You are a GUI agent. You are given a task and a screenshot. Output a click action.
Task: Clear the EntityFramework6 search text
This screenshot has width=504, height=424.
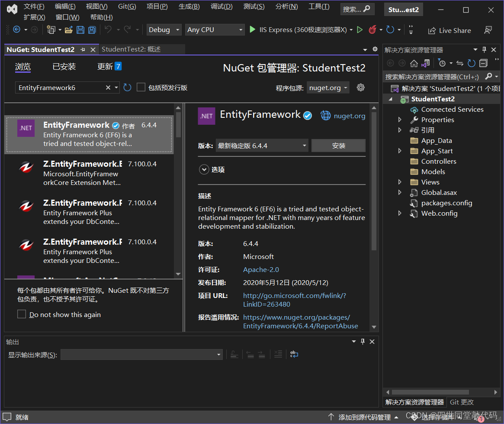pyautogui.click(x=108, y=87)
